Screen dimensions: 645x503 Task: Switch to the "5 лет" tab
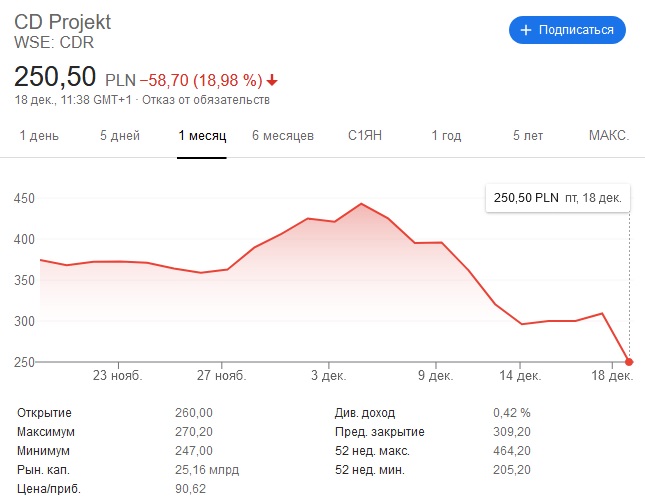[x=529, y=135]
